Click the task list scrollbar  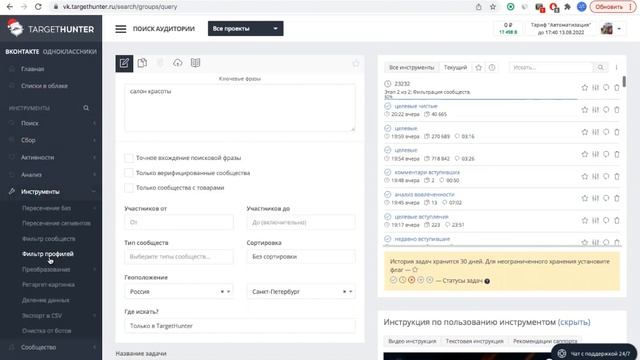(x=624, y=81)
